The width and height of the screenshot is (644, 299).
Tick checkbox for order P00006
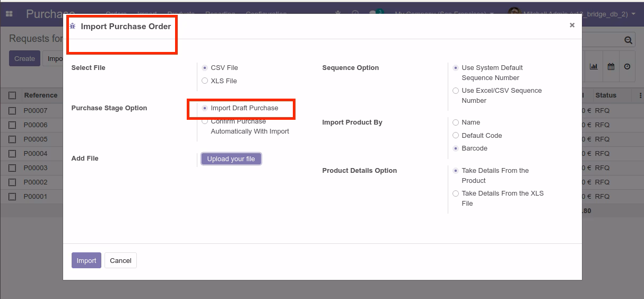(x=12, y=125)
